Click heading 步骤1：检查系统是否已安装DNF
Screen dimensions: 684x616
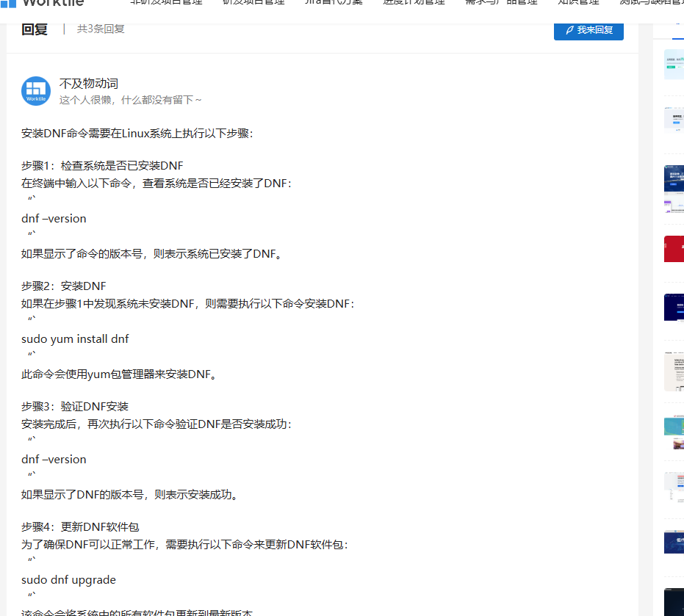tap(102, 166)
